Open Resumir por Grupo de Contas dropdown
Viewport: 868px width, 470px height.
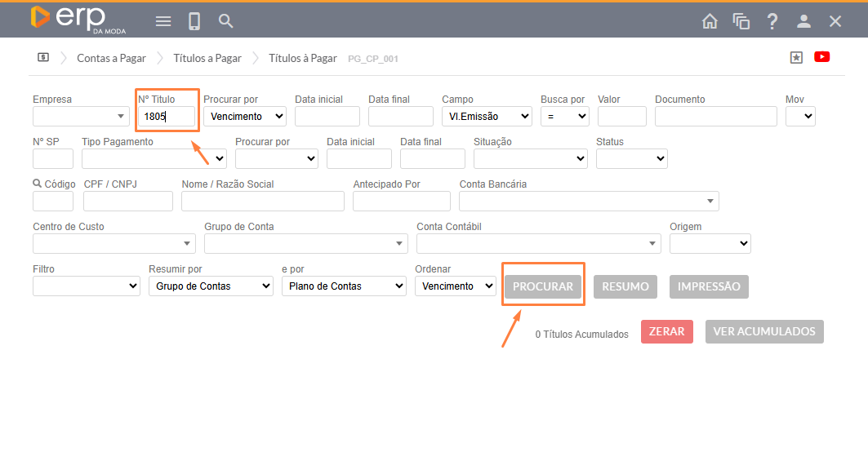[211, 286]
